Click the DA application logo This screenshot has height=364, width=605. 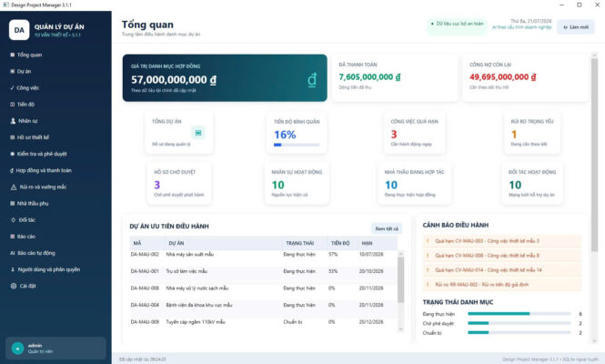[19, 30]
